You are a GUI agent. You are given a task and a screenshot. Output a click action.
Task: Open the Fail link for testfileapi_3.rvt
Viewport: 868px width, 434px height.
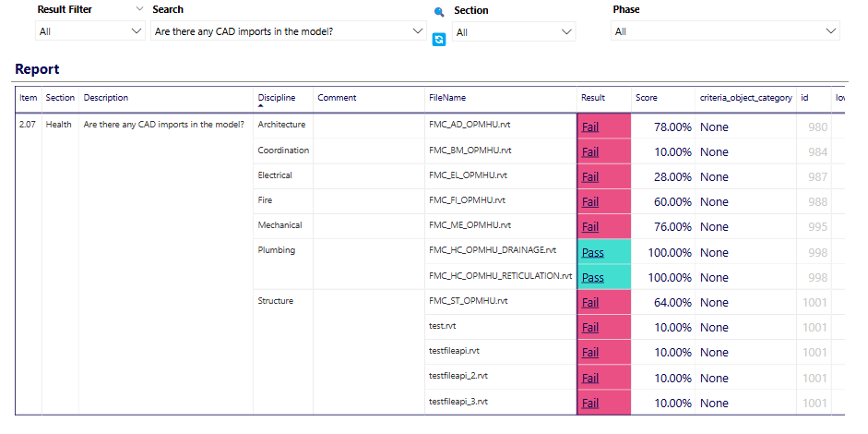click(x=590, y=403)
